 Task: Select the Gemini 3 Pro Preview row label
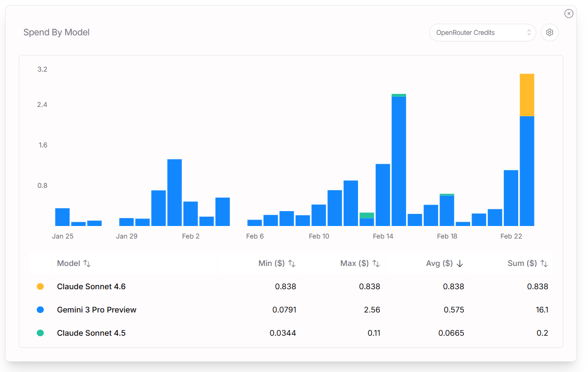tap(96, 310)
